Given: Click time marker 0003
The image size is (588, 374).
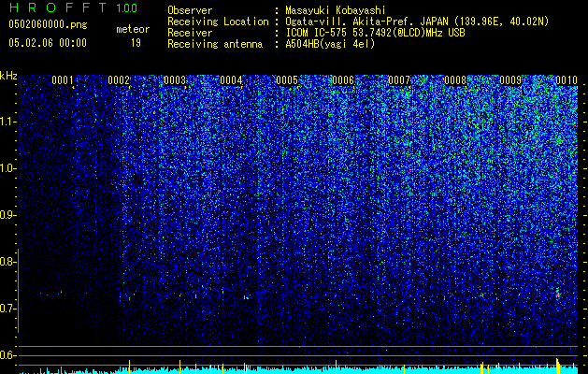Looking at the screenshot, I should [175, 80].
